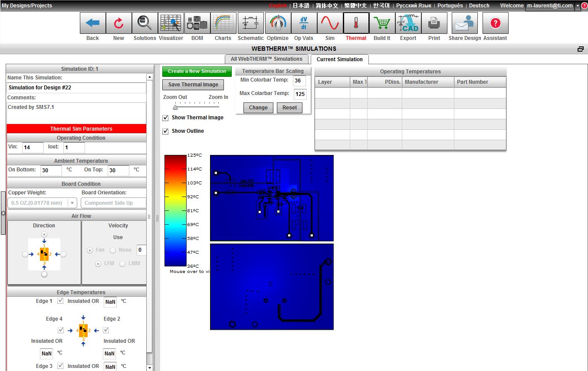Click the On Bottom ambient temperature field

(x=51, y=171)
